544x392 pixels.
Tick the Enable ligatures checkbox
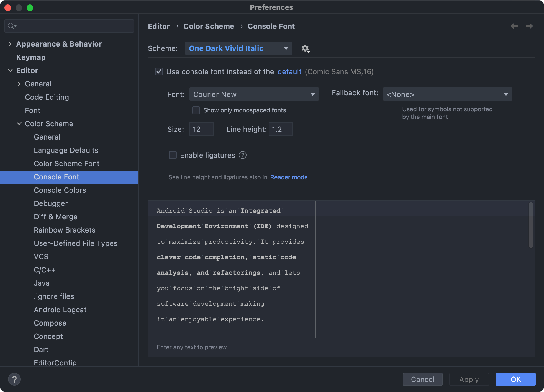[173, 155]
